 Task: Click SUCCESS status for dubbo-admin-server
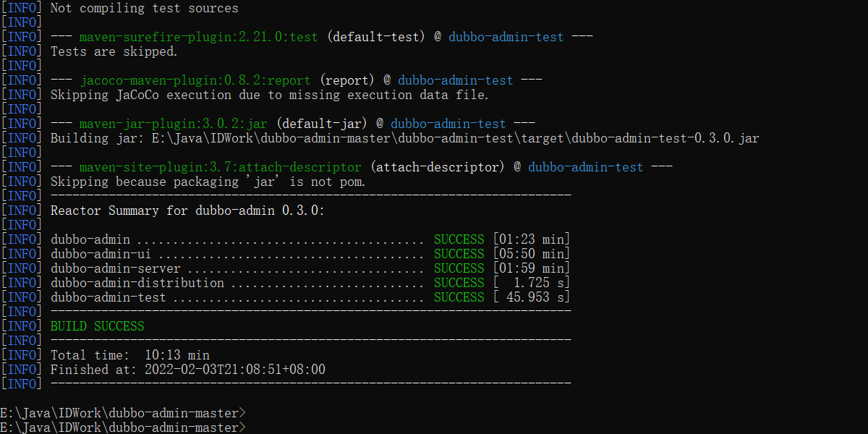[x=459, y=268]
